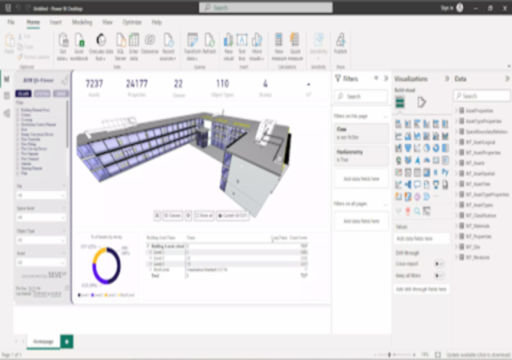
Task: Open the Asset slicer dropdown
Action: click(41, 263)
